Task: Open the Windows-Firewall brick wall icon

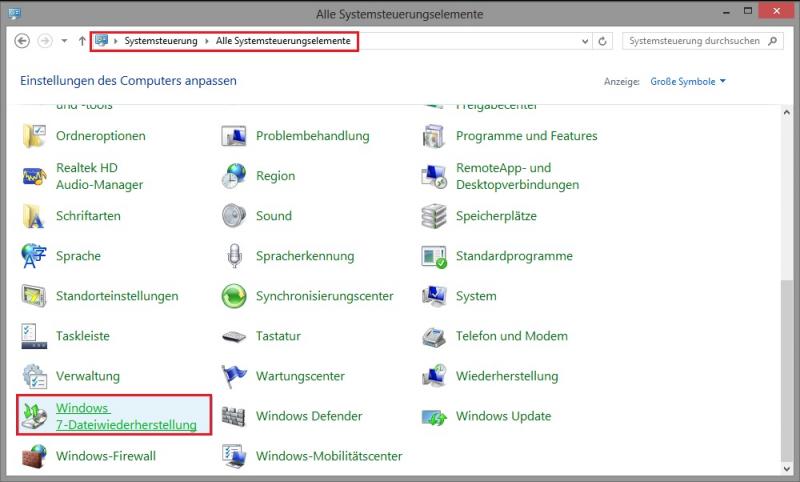Action: point(34,456)
